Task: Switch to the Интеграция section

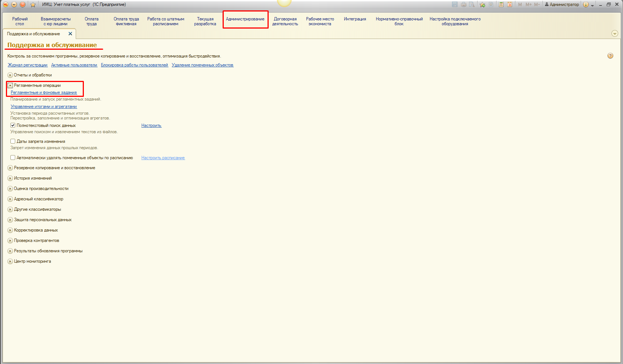Action: tap(355, 19)
